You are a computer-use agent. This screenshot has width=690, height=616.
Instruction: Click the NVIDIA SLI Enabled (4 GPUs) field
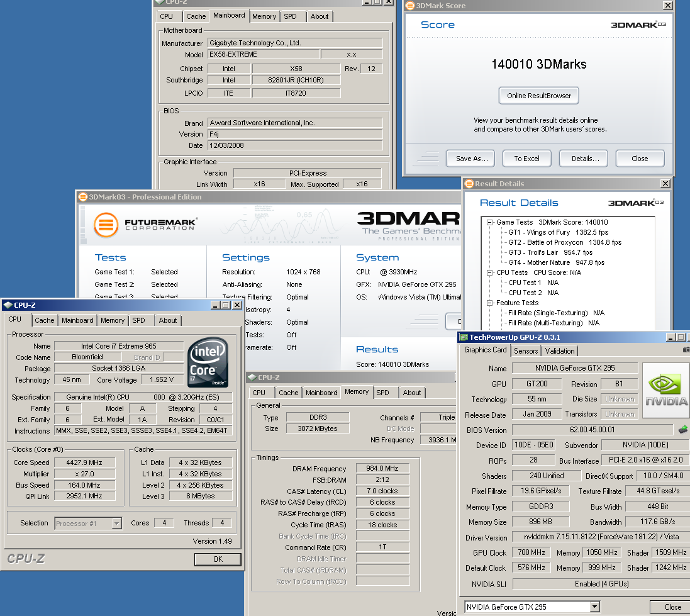coord(601,584)
